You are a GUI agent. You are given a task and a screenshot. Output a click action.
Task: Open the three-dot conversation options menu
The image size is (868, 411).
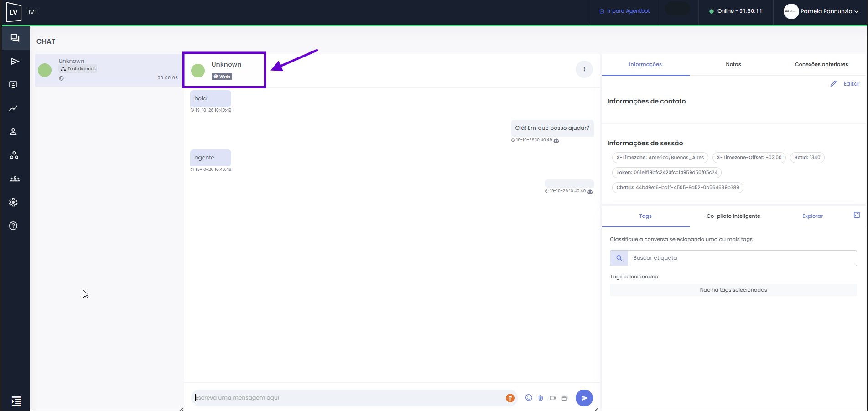point(584,69)
